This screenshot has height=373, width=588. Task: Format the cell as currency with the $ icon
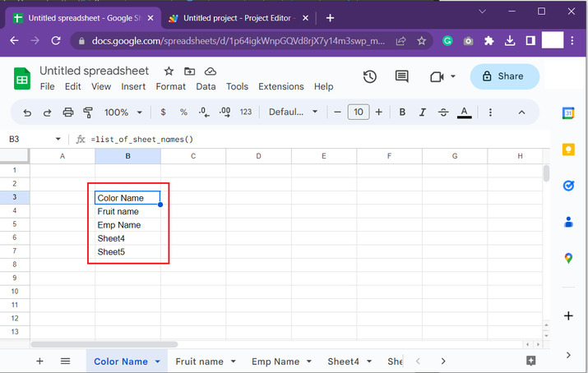(163, 112)
